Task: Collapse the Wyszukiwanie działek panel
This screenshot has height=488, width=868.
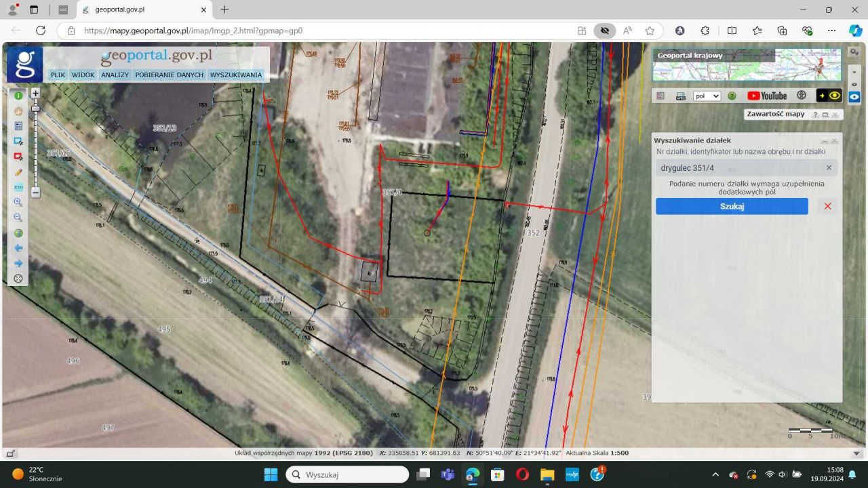Action: [x=825, y=141]
